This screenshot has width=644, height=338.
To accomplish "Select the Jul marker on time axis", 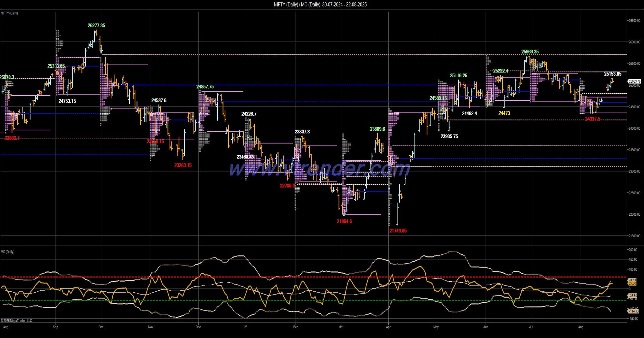I will tap(531, 327).
